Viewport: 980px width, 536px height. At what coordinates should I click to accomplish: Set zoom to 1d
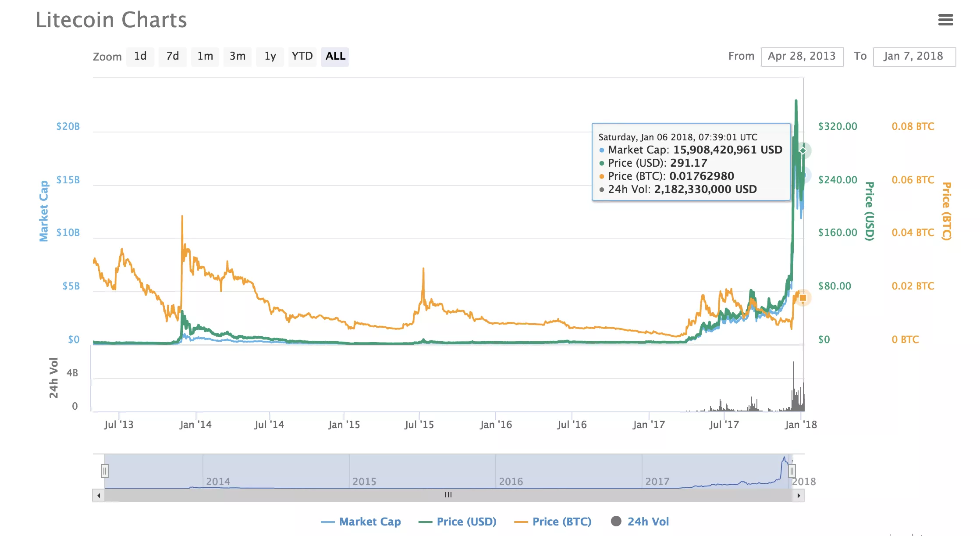[140, 57]
